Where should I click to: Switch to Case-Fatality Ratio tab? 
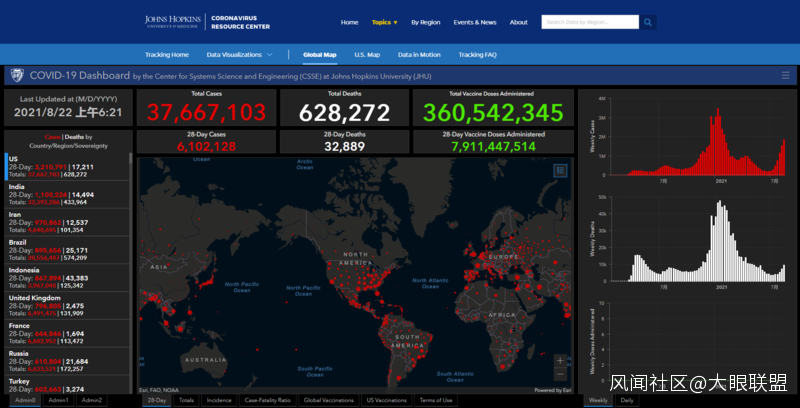(x=267, y=400)
